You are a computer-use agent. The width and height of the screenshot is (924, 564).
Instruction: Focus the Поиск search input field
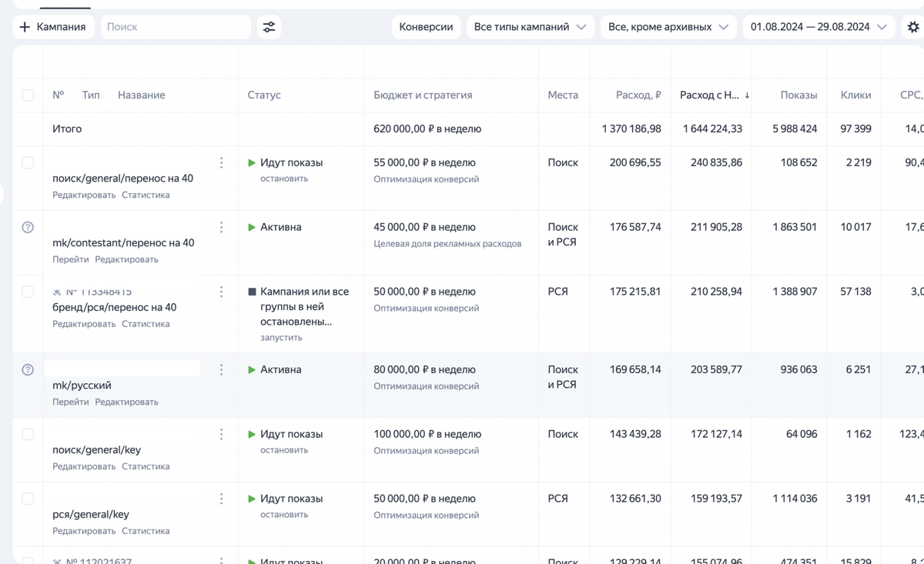[x=176, y=27]
